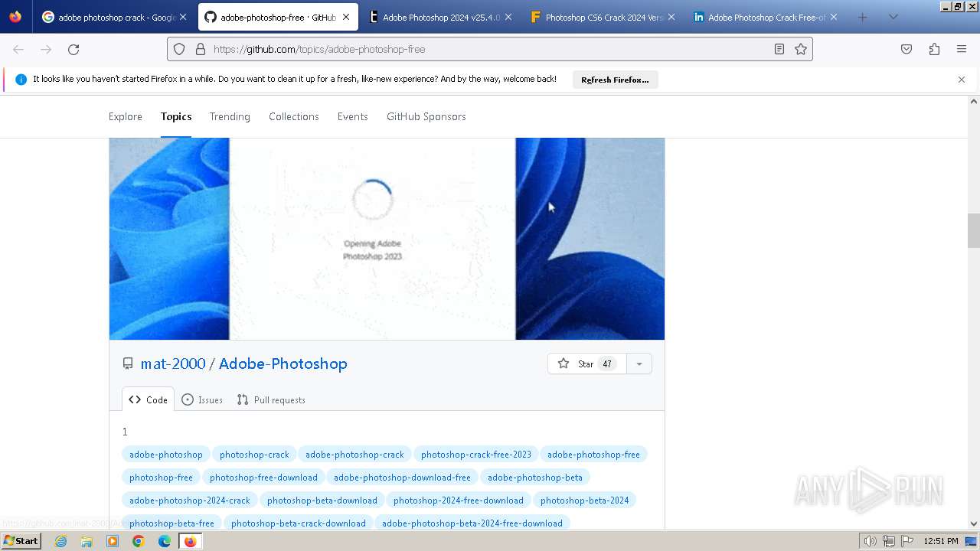Expand the list all tabs chevron

click(893, 17)
